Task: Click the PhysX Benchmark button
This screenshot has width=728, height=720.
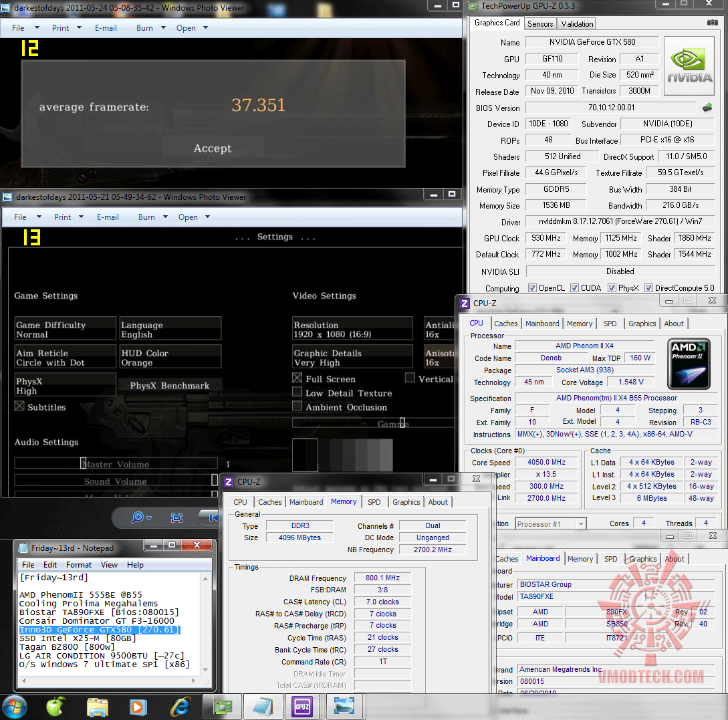Action: (x=169, y=385)
